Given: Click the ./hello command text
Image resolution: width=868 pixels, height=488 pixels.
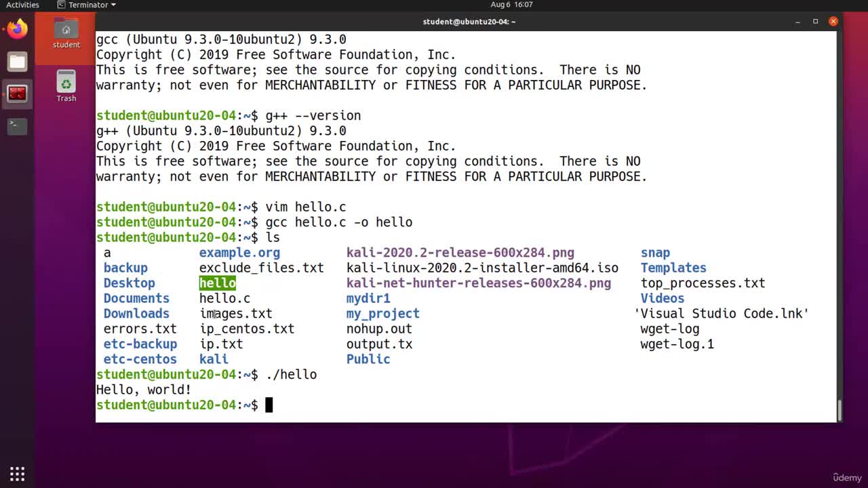Looking at the screenshot, I should coord(291,375).
